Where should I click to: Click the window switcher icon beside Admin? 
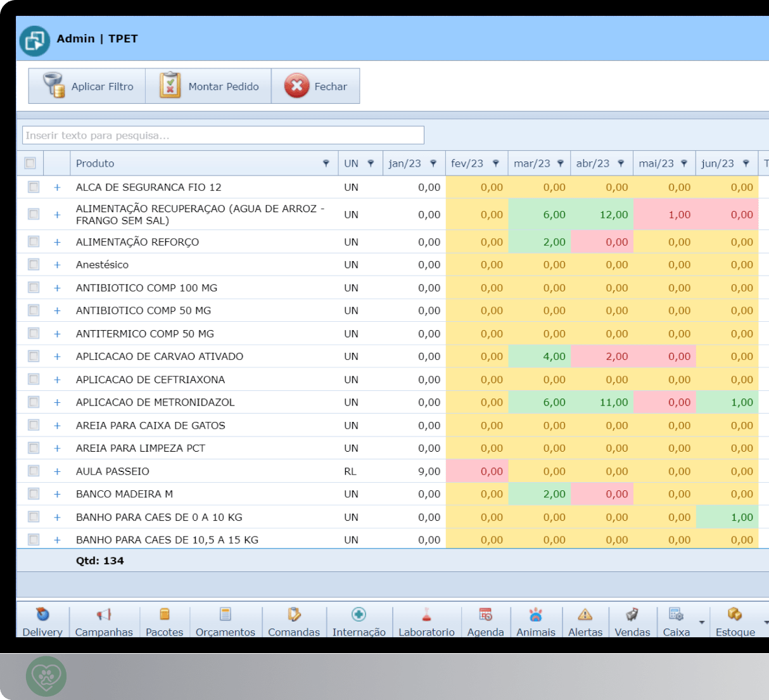[x=34, y=41]
